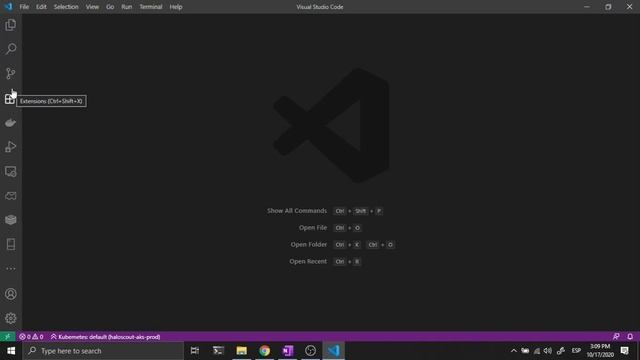Open File Explorer from the taskbar

242,351
